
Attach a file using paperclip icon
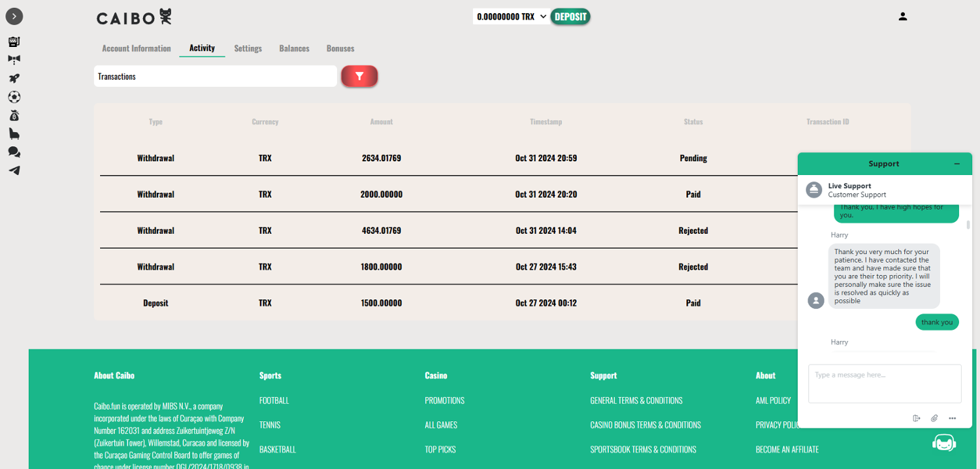[934, 418]
